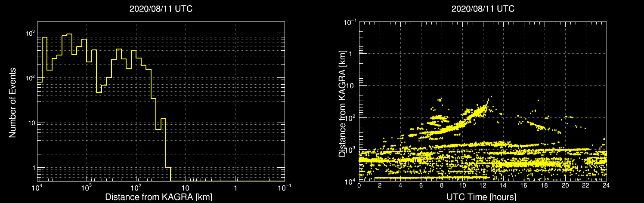Select hour 6 on the UTC time axis
Image resolution: width=644 pixels, height=203 pixels.
(421, 186)
